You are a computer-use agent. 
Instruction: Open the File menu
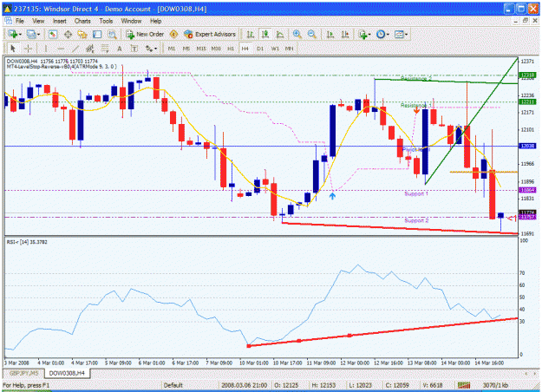tap(20, 21)
